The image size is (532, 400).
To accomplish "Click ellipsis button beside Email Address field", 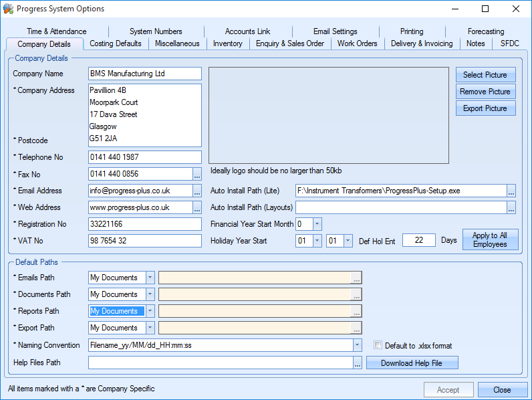I will click(197, 191).
